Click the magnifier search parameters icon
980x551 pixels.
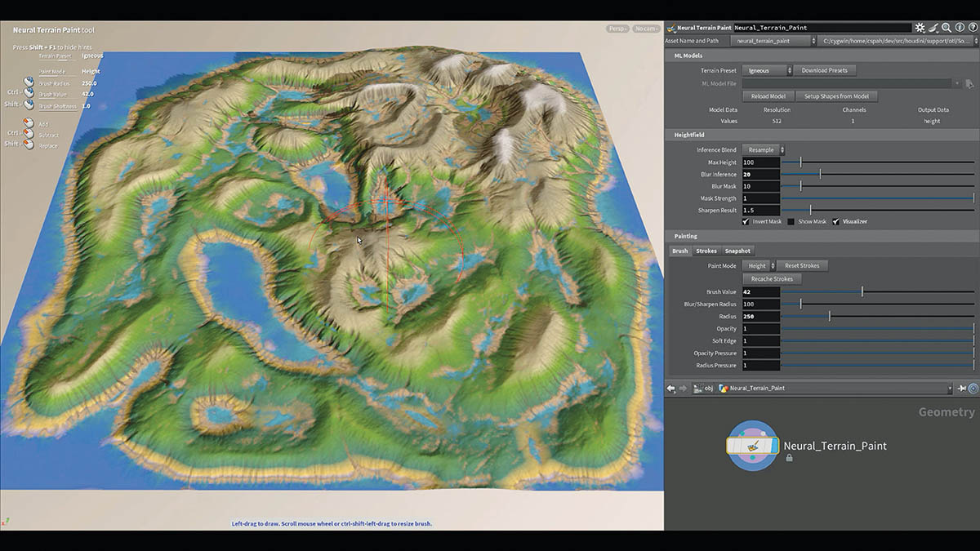(946, 28)
